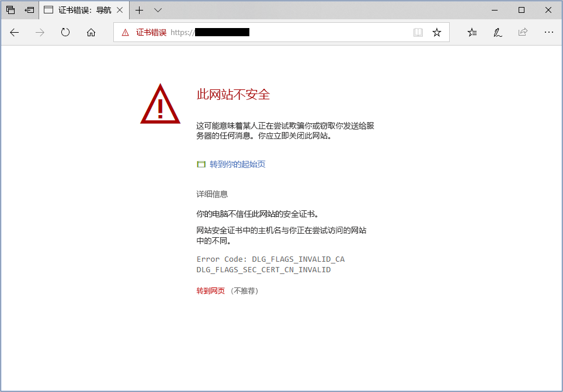Go forward with the right arrow

click(40, 33)
